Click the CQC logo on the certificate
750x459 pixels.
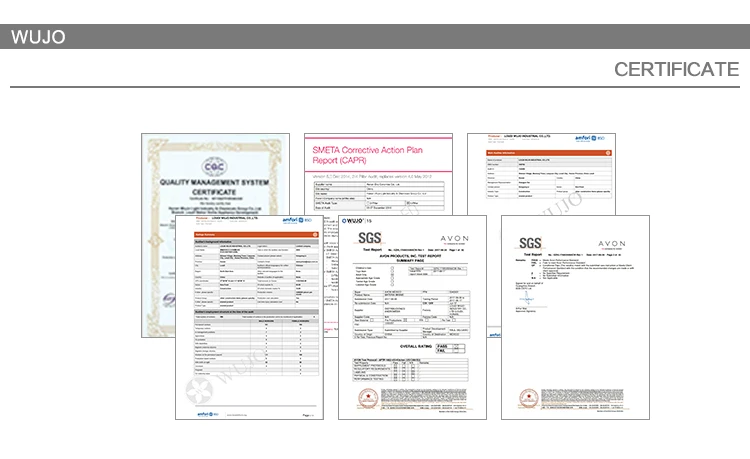point(214,166)
